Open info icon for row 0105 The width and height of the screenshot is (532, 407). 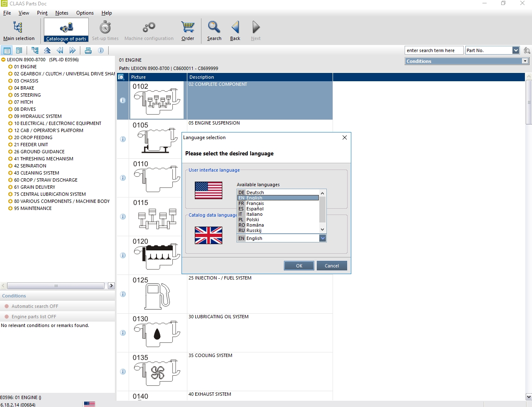[123, 139]
